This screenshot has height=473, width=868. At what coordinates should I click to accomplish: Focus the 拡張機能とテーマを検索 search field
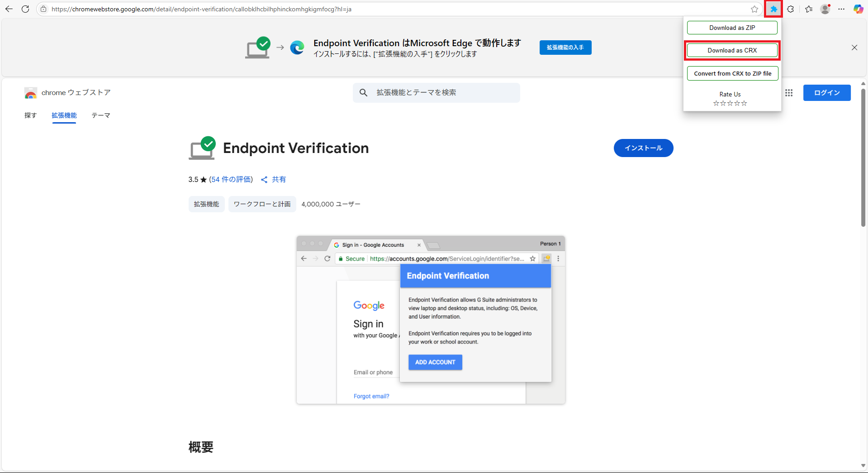(436, 93)
